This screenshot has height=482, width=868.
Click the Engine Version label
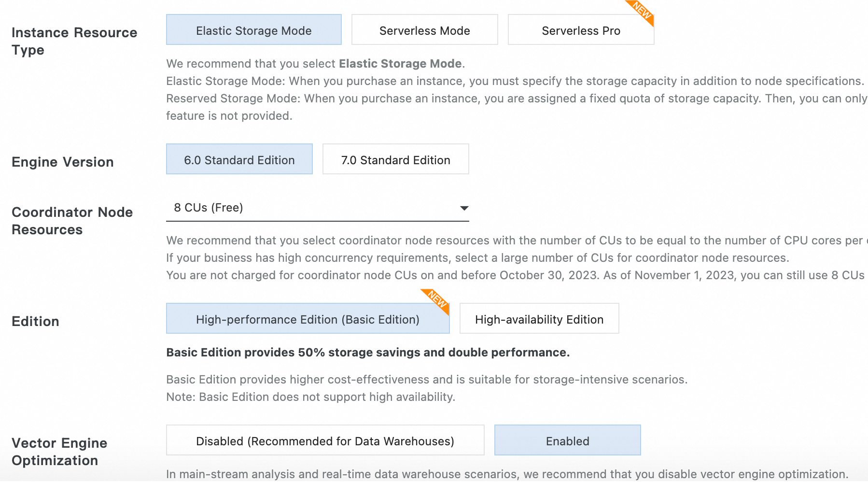point(63,162)
